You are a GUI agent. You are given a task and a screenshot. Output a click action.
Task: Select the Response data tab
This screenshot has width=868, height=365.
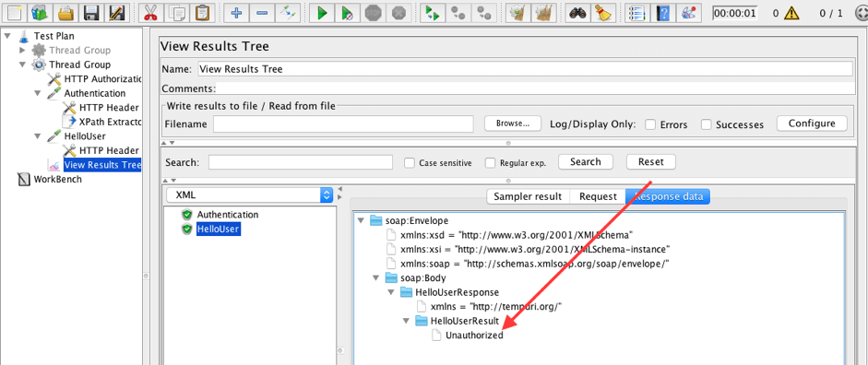[668, 196]
